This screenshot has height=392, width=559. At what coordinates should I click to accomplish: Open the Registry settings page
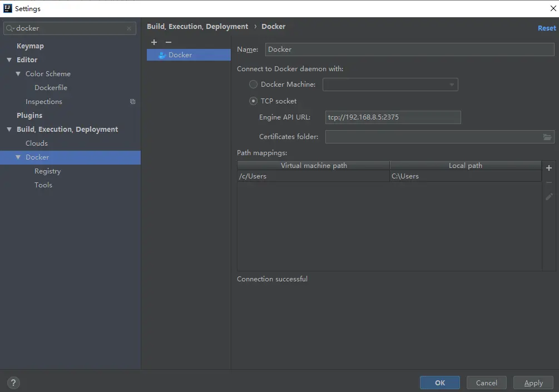pyautogui.click(x=47, y=171)
